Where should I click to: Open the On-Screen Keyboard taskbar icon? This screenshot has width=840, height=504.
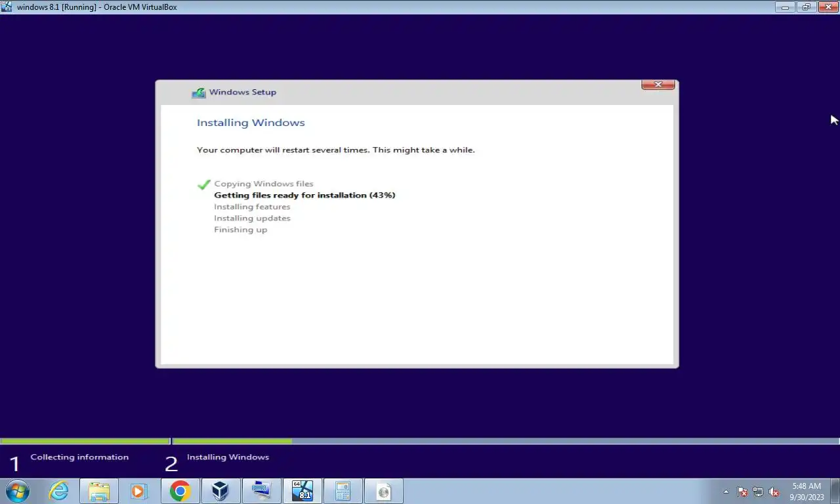click(x=261, y=491)
